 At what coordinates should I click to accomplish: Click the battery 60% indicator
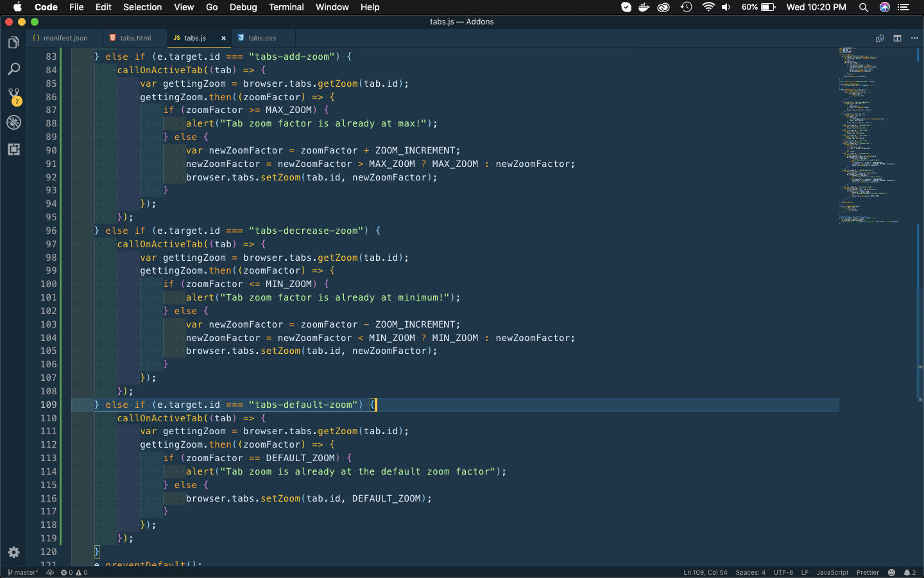[x=758, y=7]
